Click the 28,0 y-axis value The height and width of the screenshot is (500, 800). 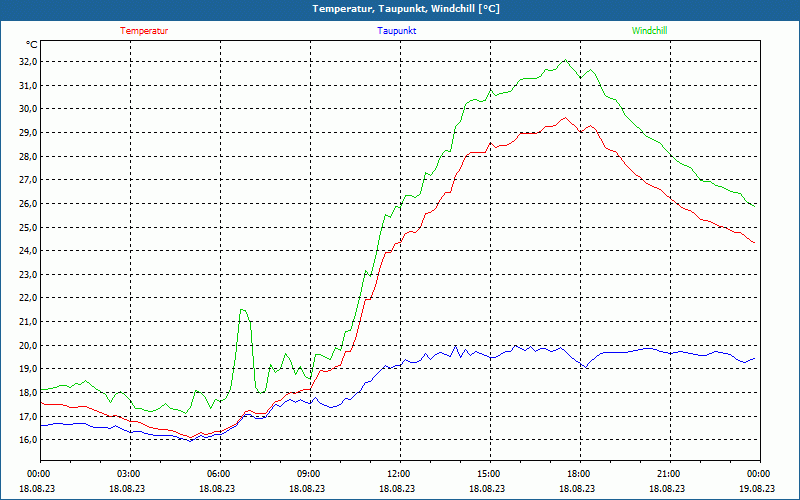tap(29, 156)
